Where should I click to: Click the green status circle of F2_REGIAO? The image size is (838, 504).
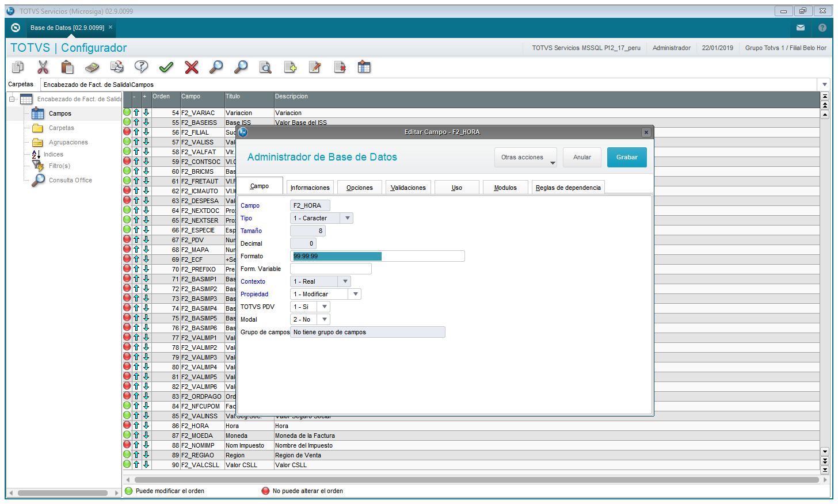(127, 455)
